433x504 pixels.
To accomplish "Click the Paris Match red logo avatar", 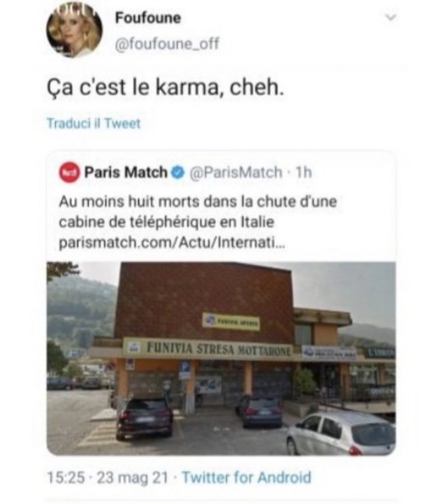I will click(x=69, y=173).
